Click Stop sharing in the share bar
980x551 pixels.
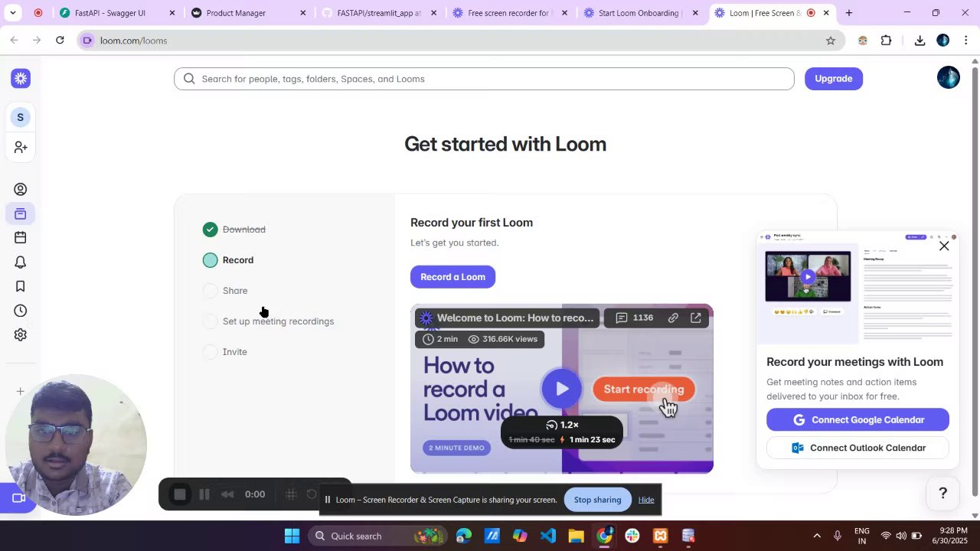tap(597, 500)
